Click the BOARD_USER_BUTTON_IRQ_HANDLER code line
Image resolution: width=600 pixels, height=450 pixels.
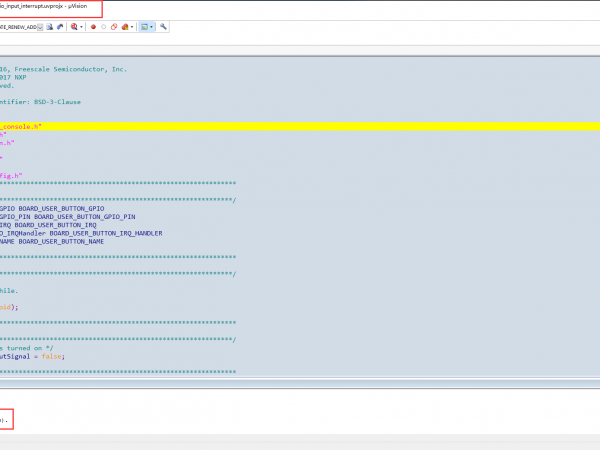[90, 233]
